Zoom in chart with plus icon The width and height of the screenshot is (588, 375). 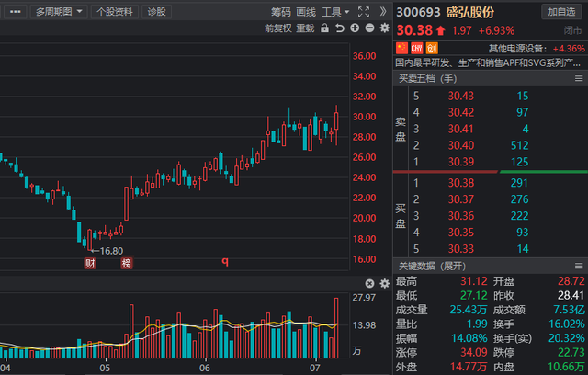[x=355, y=28]
